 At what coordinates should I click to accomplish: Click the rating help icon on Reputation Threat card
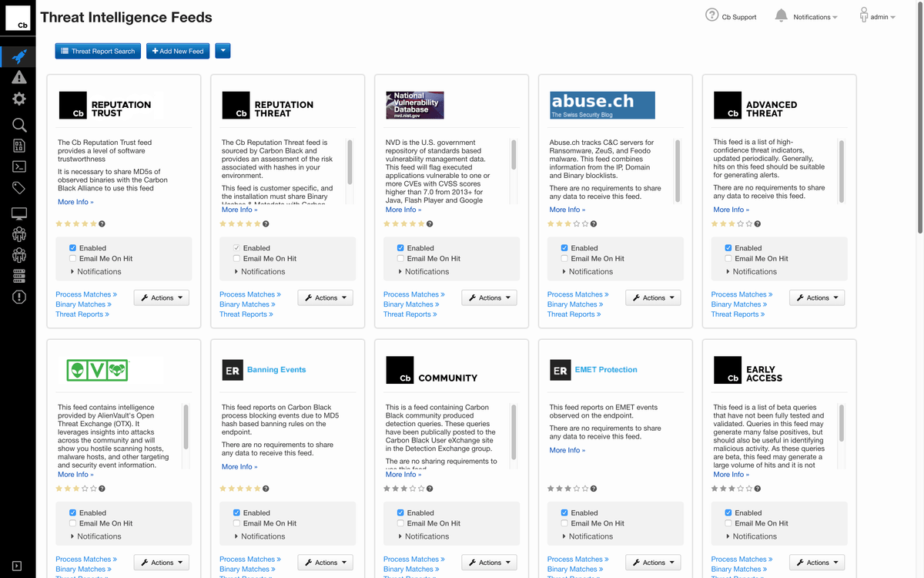click(x=266, y=223)
